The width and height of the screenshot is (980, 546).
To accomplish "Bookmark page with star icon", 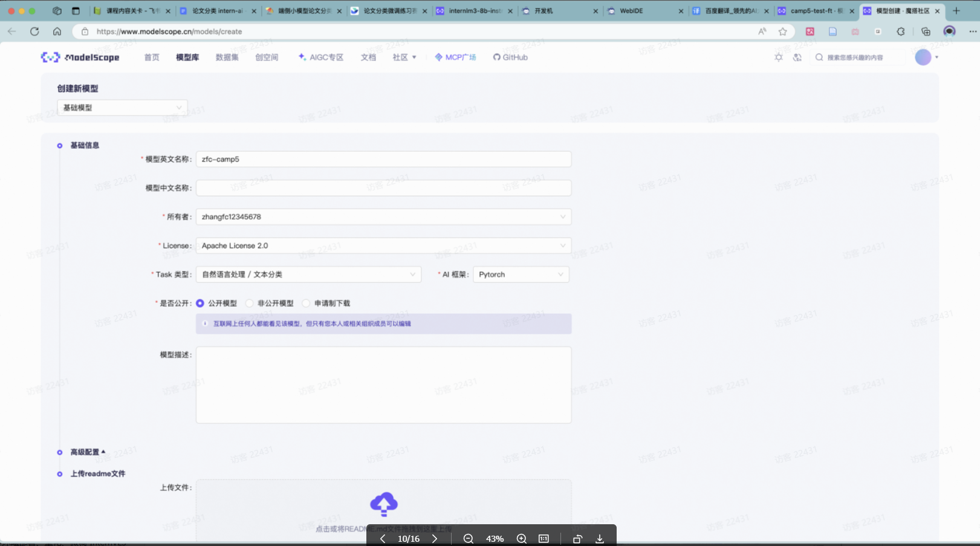I will click(783, 31).
